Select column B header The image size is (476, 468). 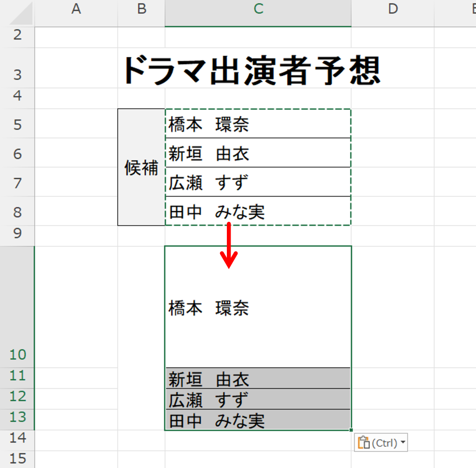tap(141, 8)
